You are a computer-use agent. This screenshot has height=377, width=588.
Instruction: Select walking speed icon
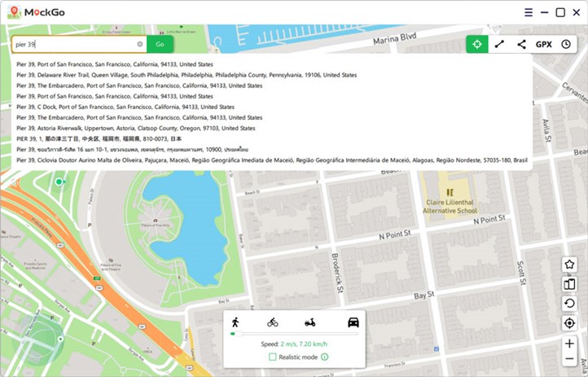click(235, 322)
